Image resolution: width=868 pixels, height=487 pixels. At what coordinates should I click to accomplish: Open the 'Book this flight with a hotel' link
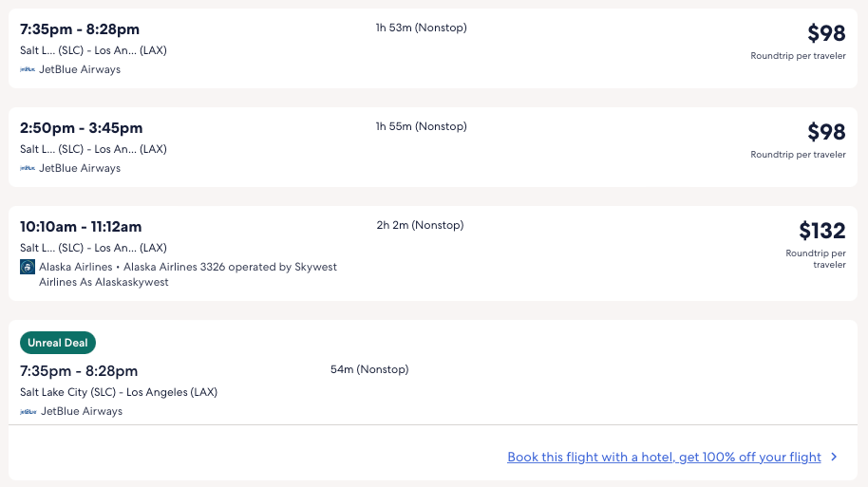click(x=664, y=457)
